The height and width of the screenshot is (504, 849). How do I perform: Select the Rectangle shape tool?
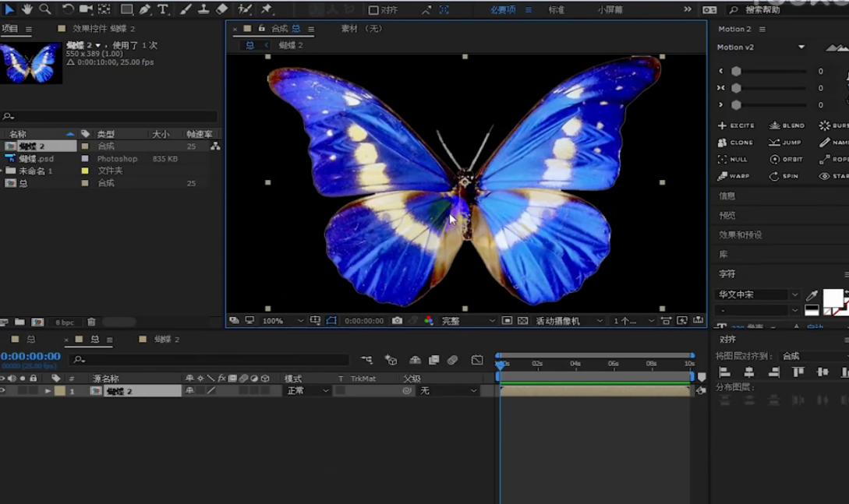[126, 9]
